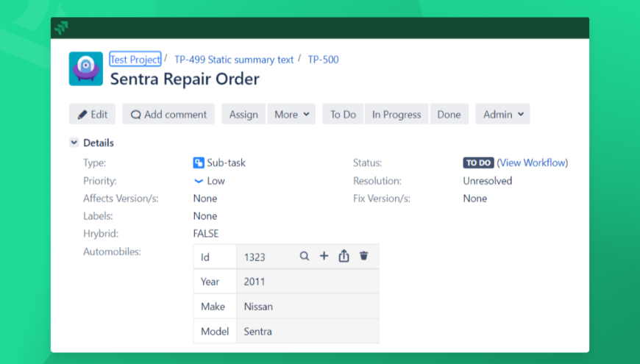Image resolution: width=640 pixels, height=364 pixels.
Task: Click the search magnifier icon in Automobiles
Action: [305, 256]
